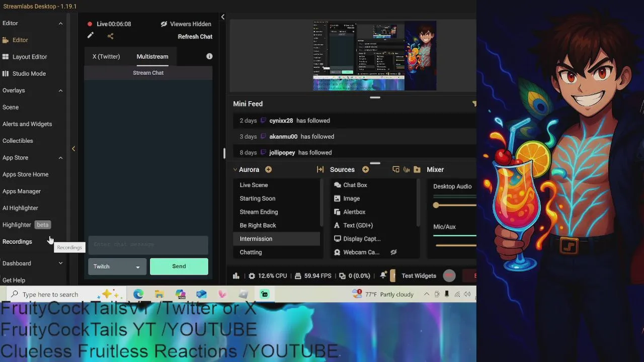This screenshot has height=362, width=644.
Task: Switch to the X (Twitter) chat tab
Action: click(x=106, y=56)
